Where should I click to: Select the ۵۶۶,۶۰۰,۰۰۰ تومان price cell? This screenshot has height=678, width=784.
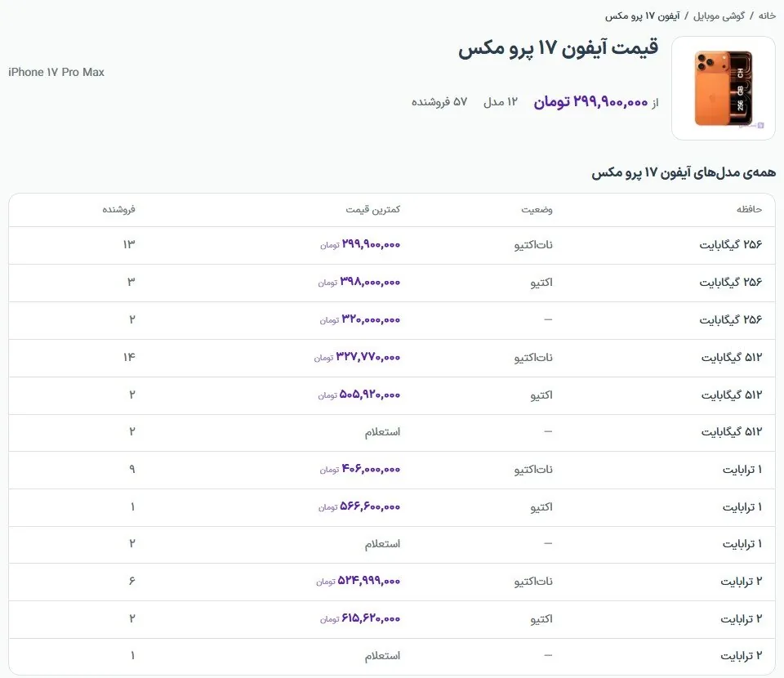[359, 506]
